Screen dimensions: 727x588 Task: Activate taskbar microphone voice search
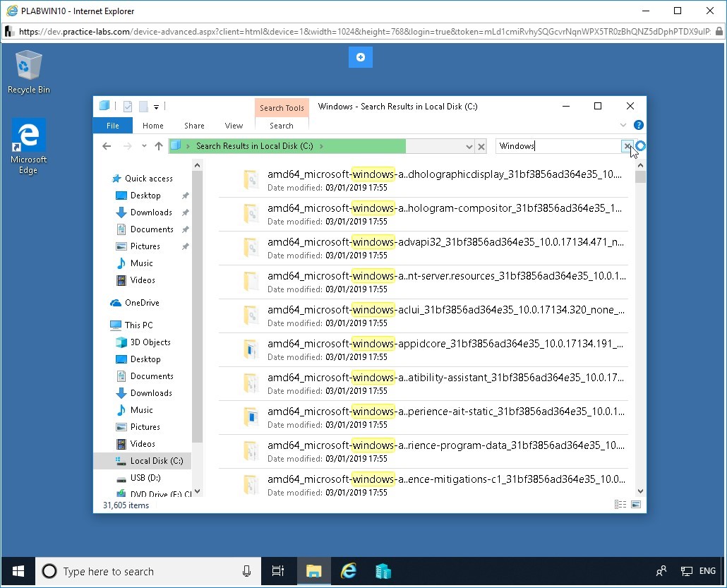pos(246,571)
